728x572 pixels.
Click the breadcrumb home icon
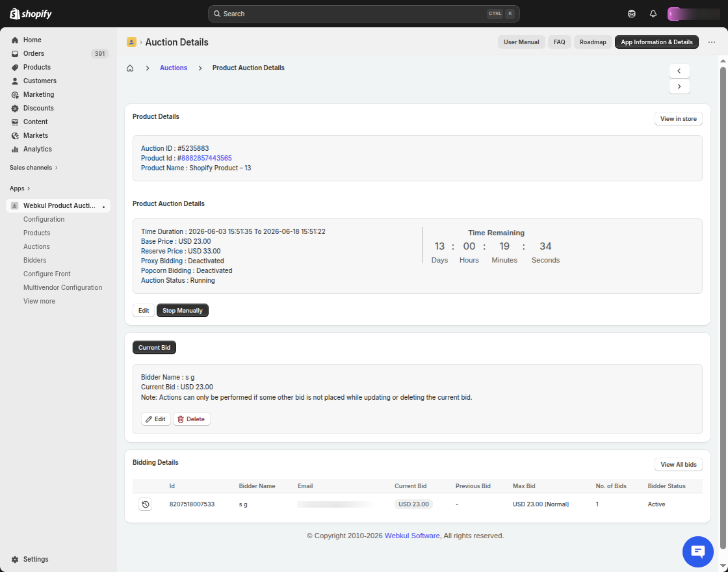click(130, 68)
